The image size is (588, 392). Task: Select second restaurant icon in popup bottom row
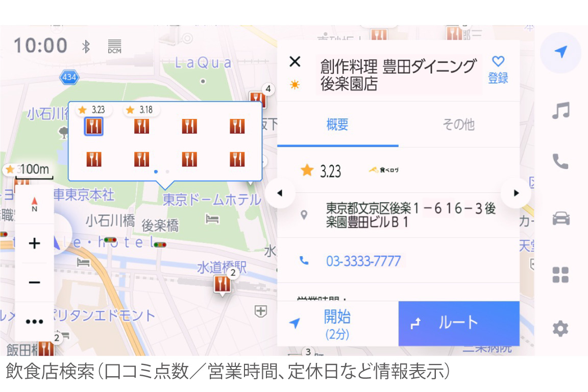click(x=141, y=159)
